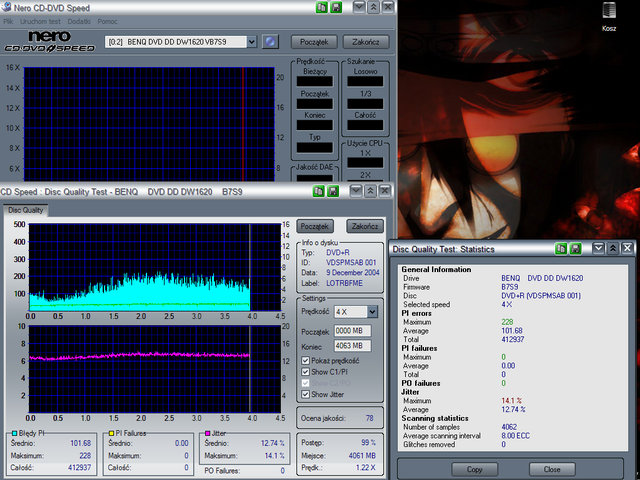Image resolution: width=640 pixels, height=480 pixels.
Task: Click the Miejsce value 4061 MB
Action: pyautogui.click(x=362, y=456)
